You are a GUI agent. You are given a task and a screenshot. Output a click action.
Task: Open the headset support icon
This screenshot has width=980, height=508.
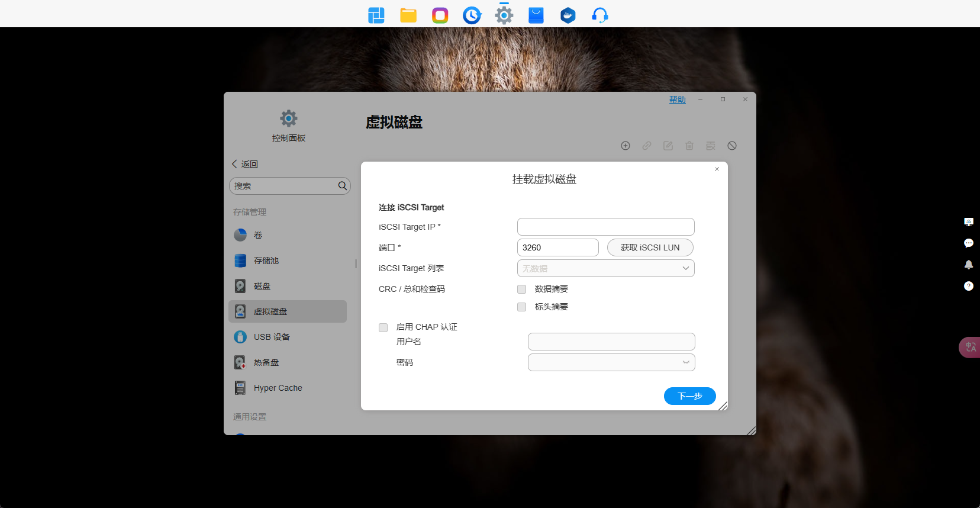(600, 15)
